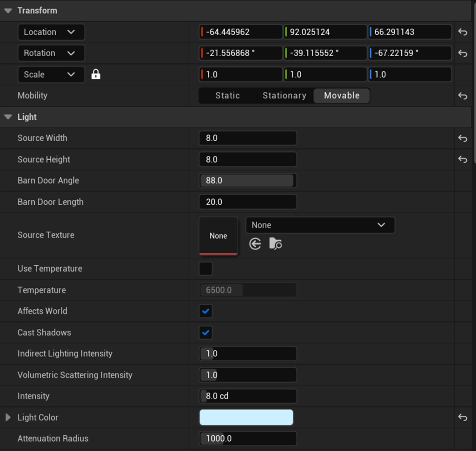This screenshot has width=476, height=451.
Task: Reset Source Height to default
Action: [x=463, y=159]
